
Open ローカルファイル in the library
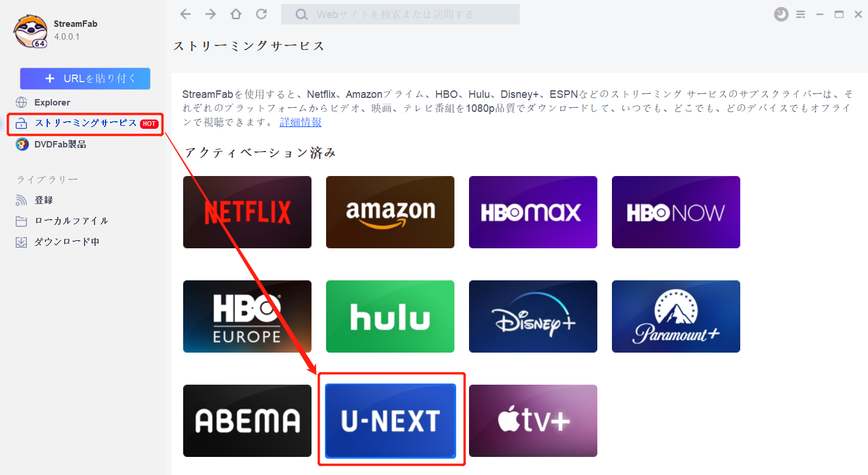pyautogui.click(x=71, y=221)
